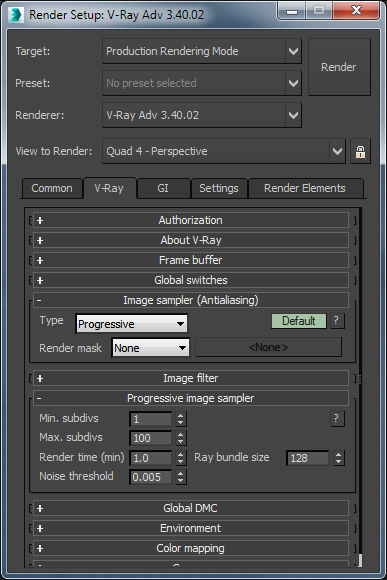Minimize the Render Setup window
Screen dimensions: 387x580
[292, 10]
